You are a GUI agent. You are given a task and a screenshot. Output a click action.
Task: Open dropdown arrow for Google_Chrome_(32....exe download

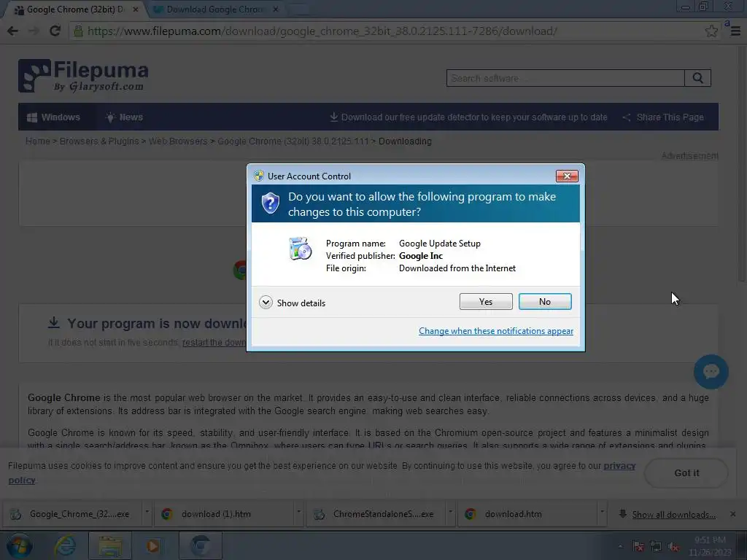[147, 512]
